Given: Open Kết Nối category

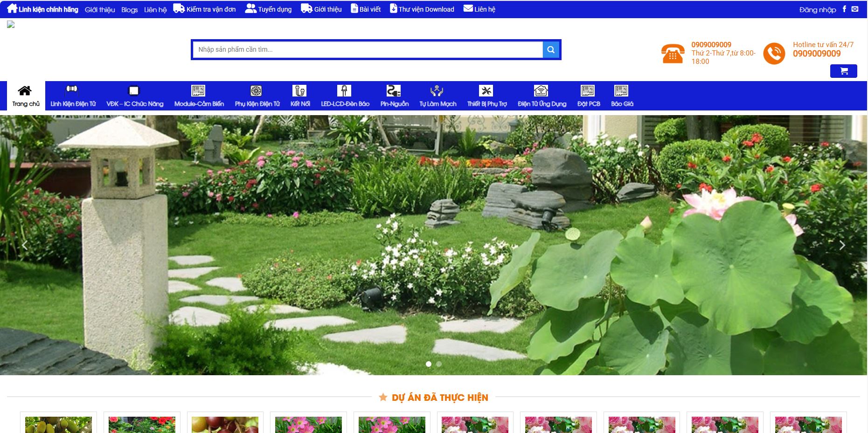Looking at the screenshot, I should pos(300,96).
